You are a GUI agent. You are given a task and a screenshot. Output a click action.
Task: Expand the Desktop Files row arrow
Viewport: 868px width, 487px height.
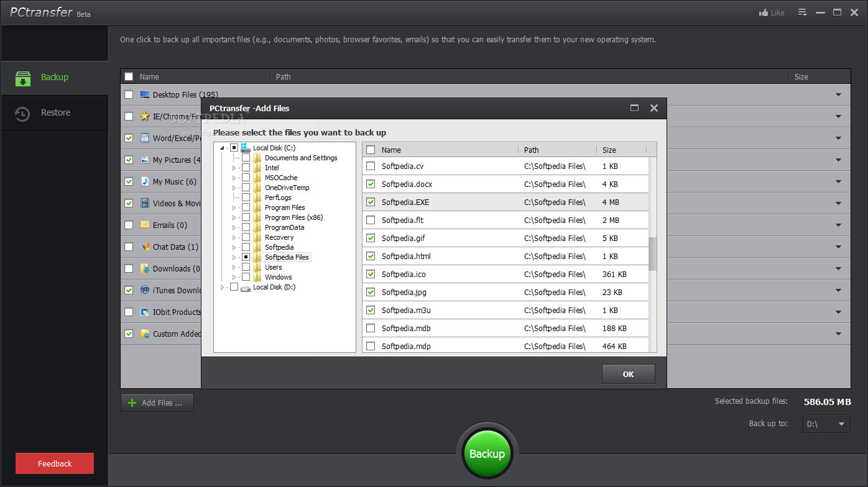[x=838, y=95]
